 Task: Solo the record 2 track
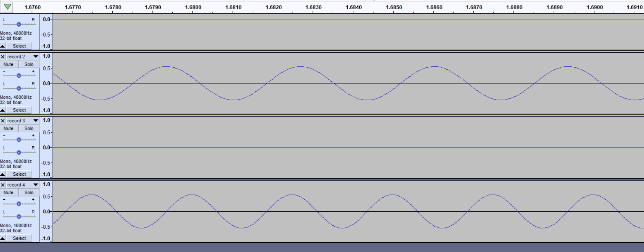point(29,64)
